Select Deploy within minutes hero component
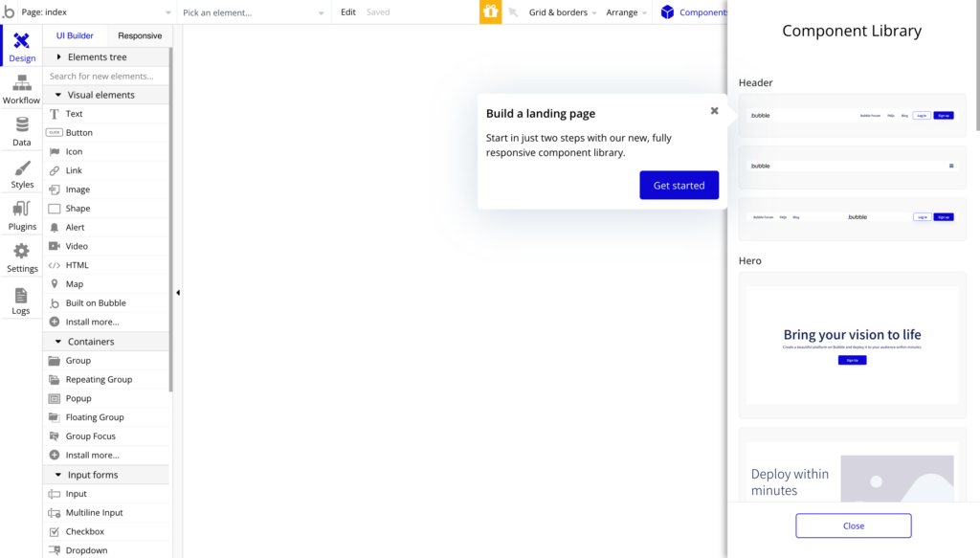The width and height of the screenshot is (980, 558). coord(852,465)
